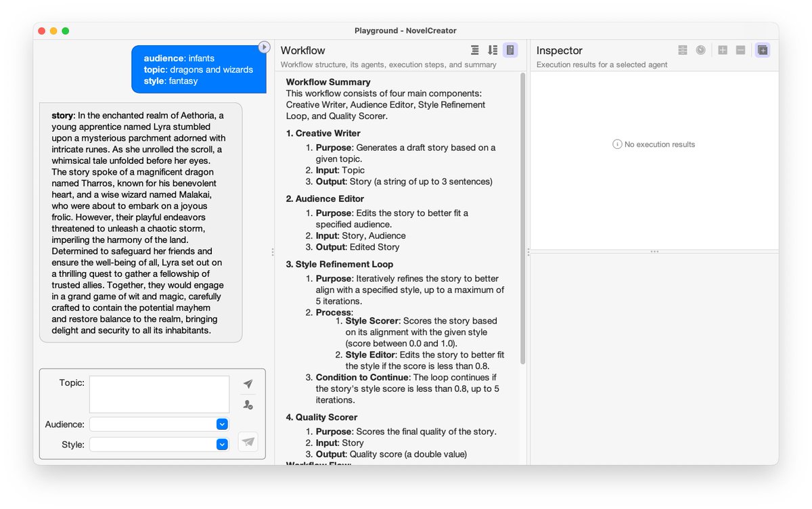Screen dimensions: 812x509
Task: Click the "4. Quality Scorer" heading
Action: pyautogui.click(x=322, y=418)
